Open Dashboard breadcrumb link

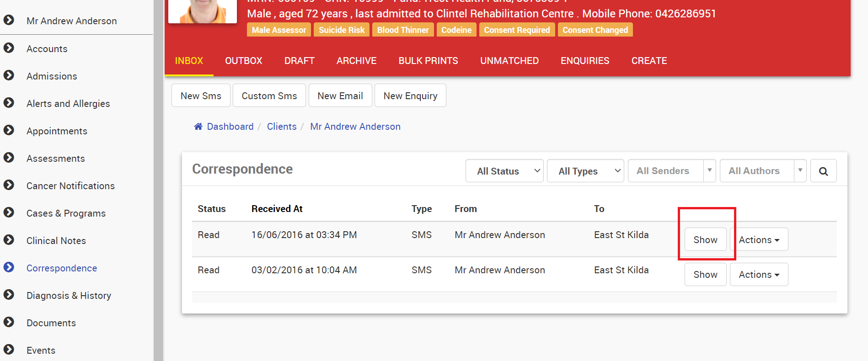[x=230, y=127]
